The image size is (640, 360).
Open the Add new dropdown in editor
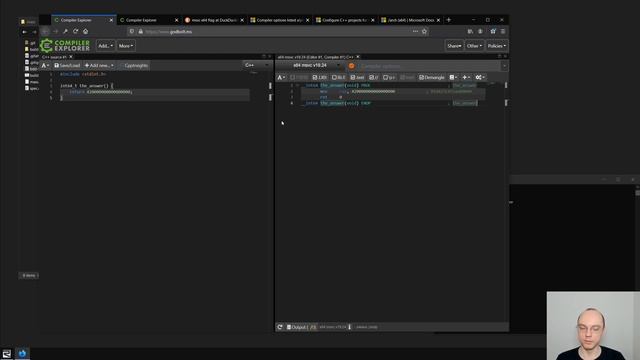click(x=99, y=65)
